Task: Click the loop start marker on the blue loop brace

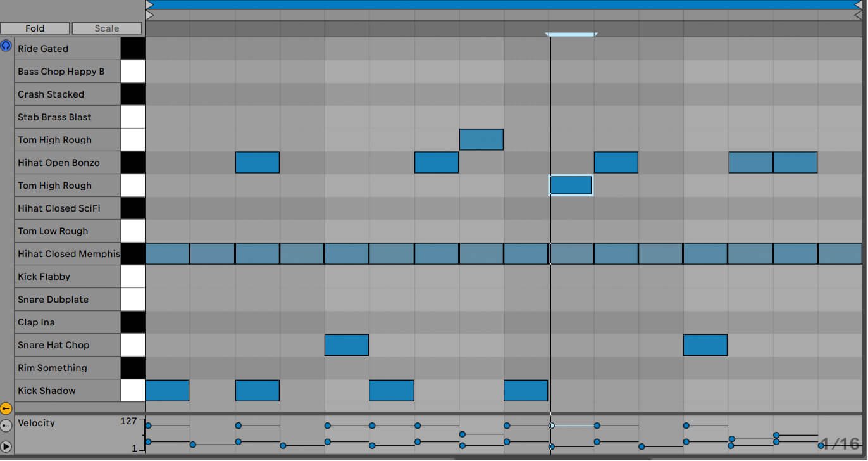Action: coord(150,4)
